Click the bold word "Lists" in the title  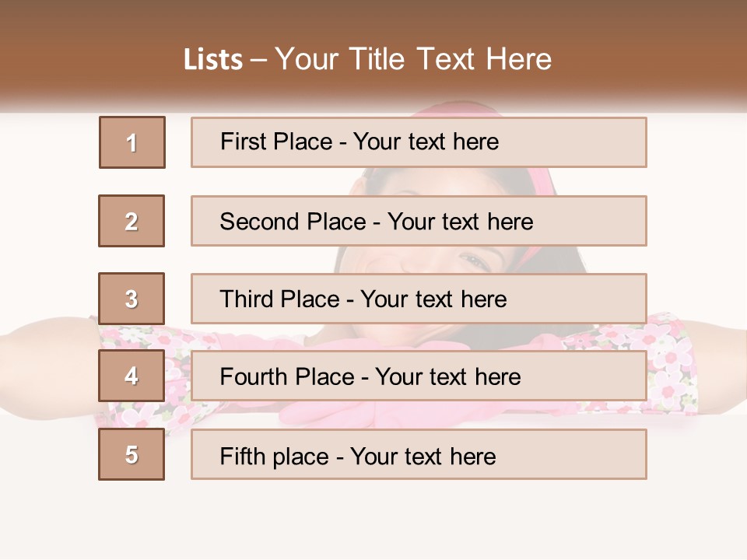point(213,60)
